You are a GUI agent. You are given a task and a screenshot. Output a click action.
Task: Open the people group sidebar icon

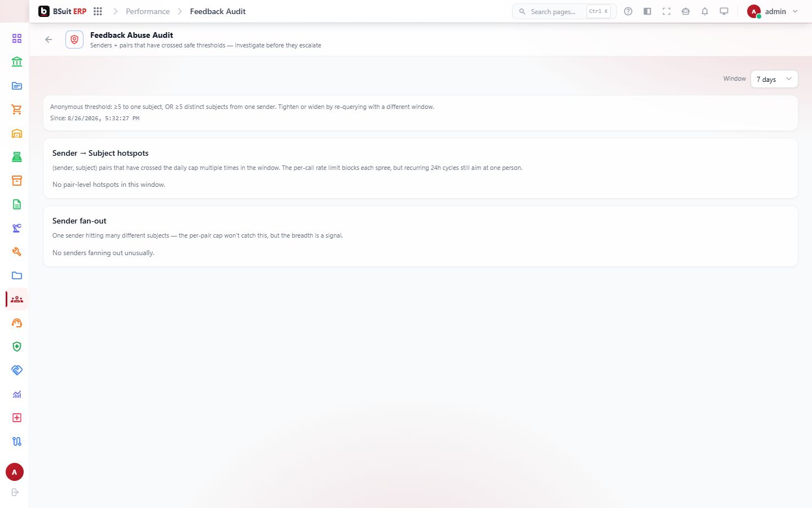coord(17,299)
